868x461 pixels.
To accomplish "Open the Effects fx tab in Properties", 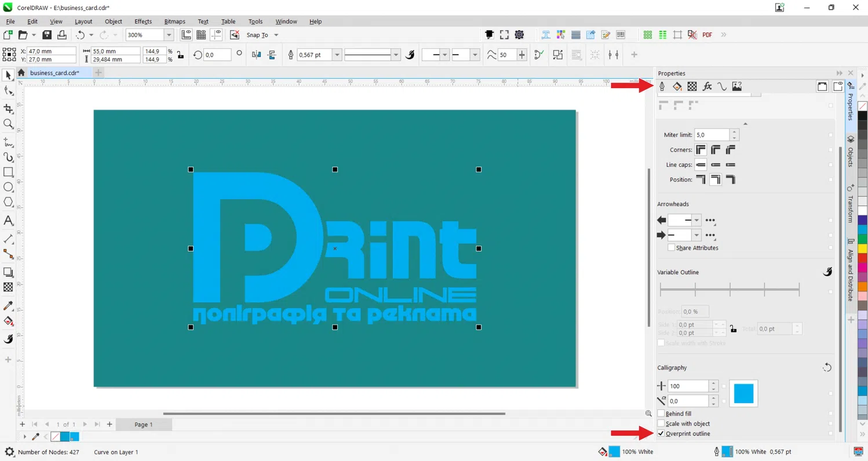I will 707,86.
